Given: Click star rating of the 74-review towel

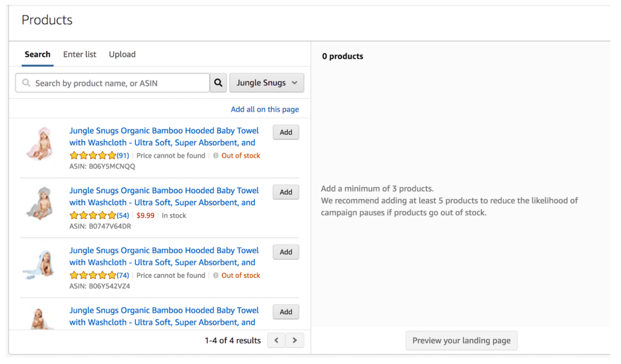Looking at the screenshot, I should [93, 275].
